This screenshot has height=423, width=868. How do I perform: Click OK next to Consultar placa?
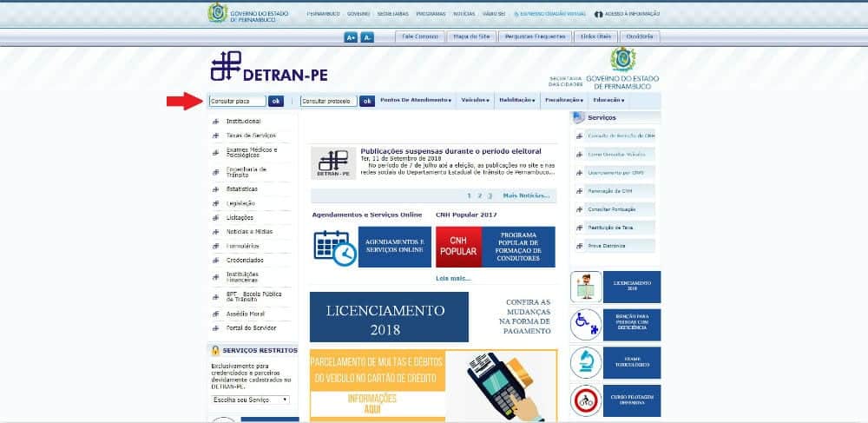(x=276, y=102)
